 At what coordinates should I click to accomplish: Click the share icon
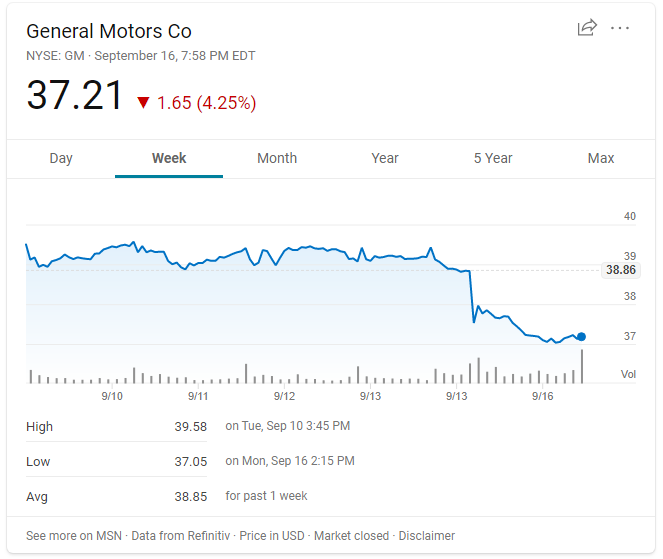pos(587,28)
